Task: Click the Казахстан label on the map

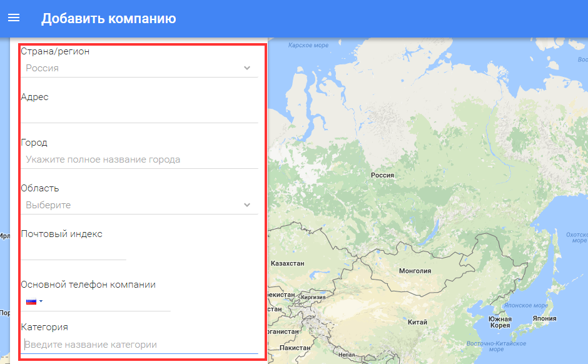Action: click(x=287, y=263)
